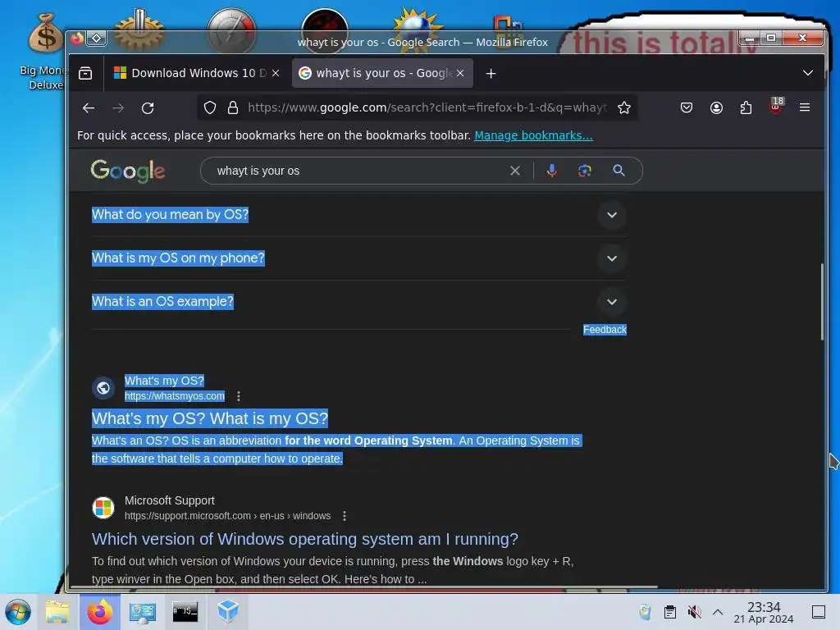
Task: Save page to Pocket icon
Action: (687, 107)
